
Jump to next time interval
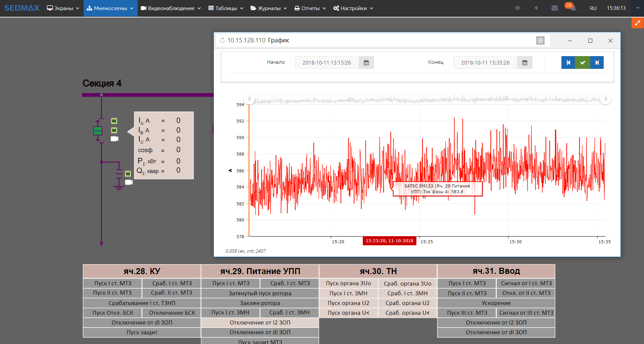(x=597, y=62)
